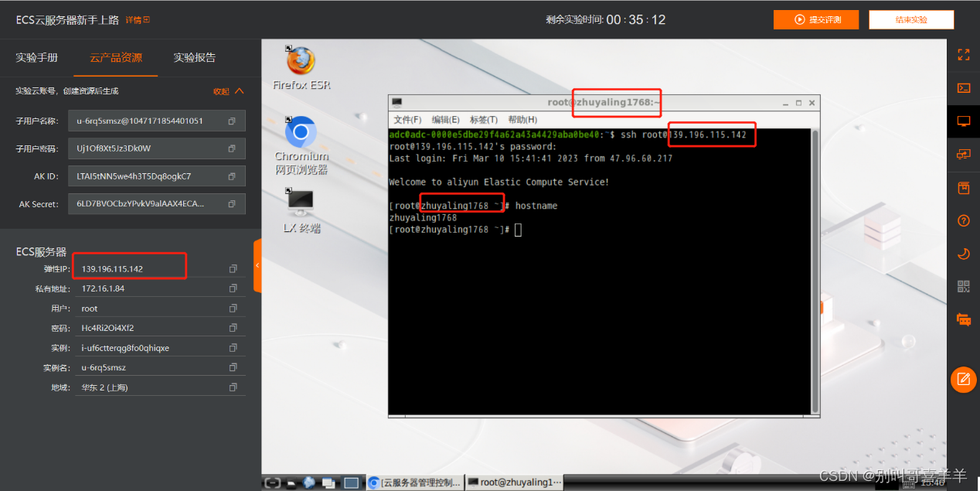Open the QR code icon in right sidebar

coord(963,285)
